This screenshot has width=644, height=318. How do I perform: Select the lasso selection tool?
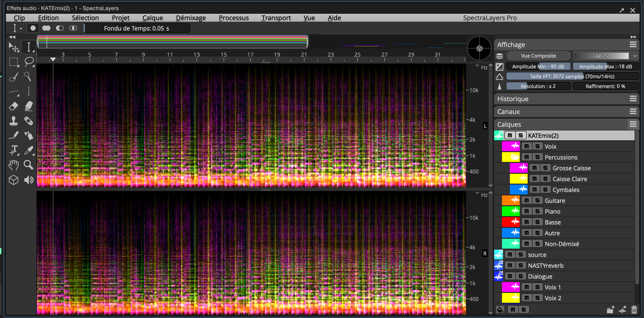click(29, 61)
